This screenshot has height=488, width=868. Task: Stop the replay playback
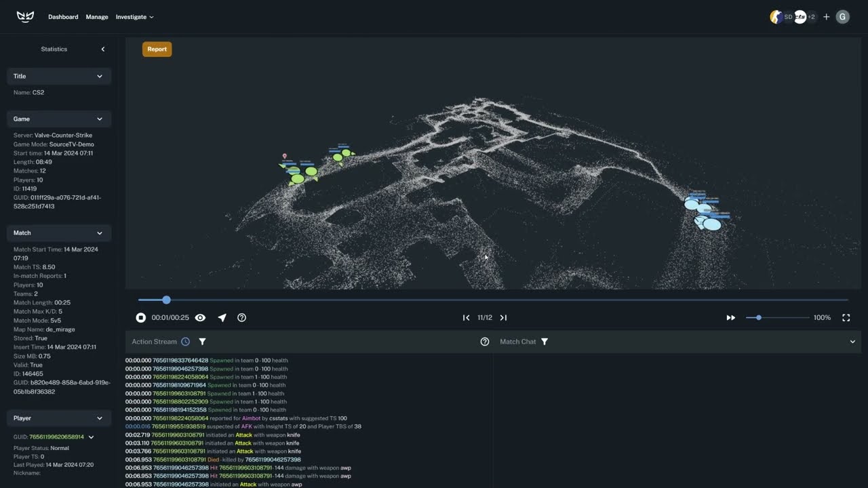[x=141, y=317]
